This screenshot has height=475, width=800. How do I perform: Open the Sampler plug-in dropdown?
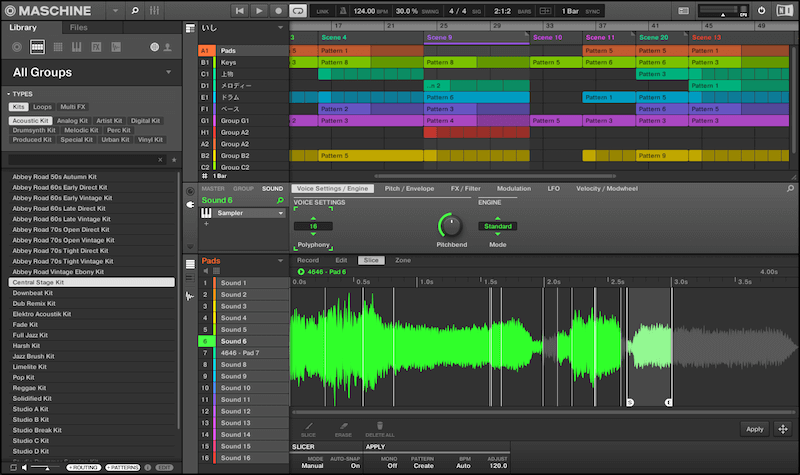[281, 213]
